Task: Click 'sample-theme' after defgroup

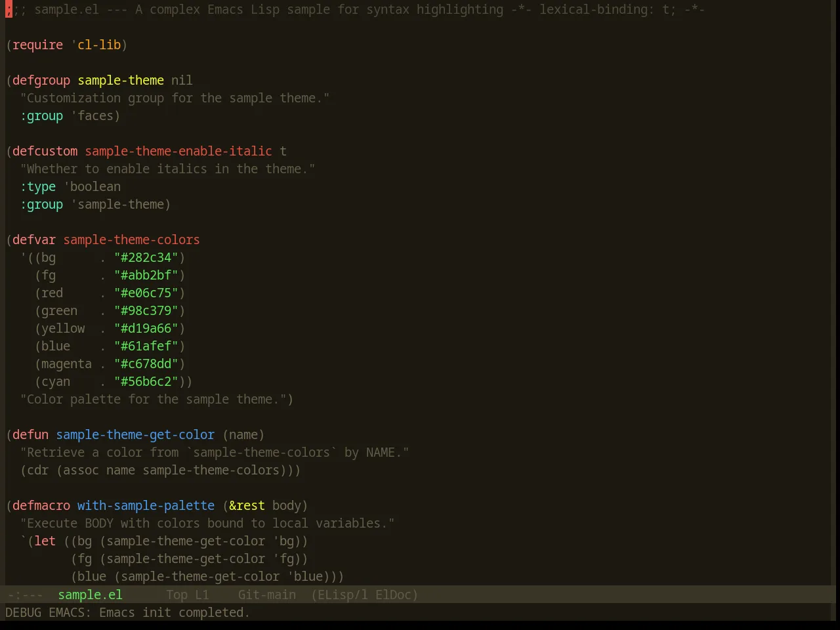Action: tap(121, 80)
